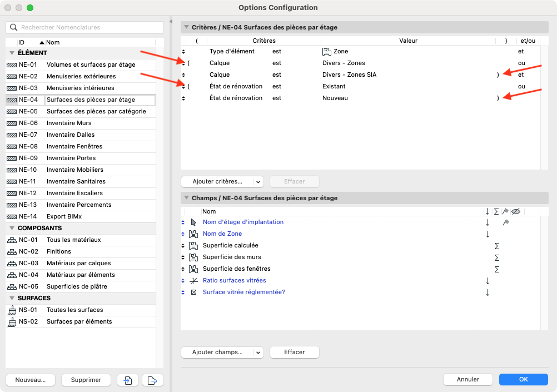The image size is (557, 392).
Task: Toggle sort arrow for Nom d'étage d'implantation
Action: pyautogui.click(x=488, y=222)
